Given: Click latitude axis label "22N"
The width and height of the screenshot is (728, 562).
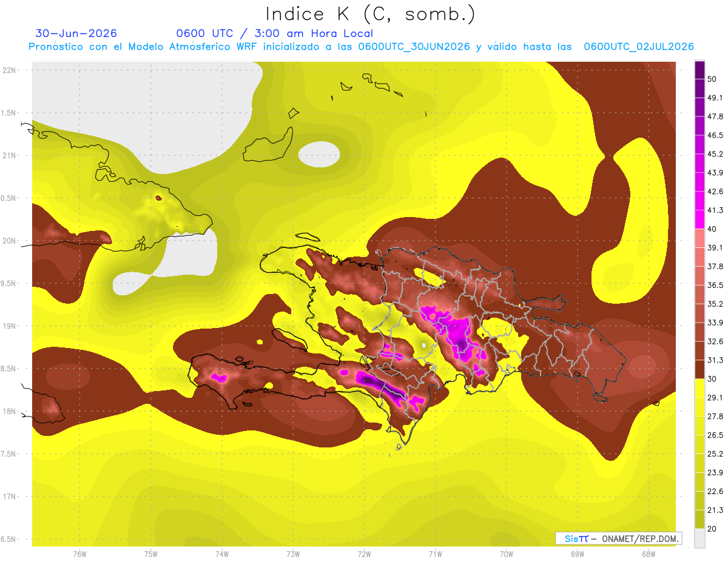Looking at the screenshot, I should pyautogui.click(x=10, y=70).
